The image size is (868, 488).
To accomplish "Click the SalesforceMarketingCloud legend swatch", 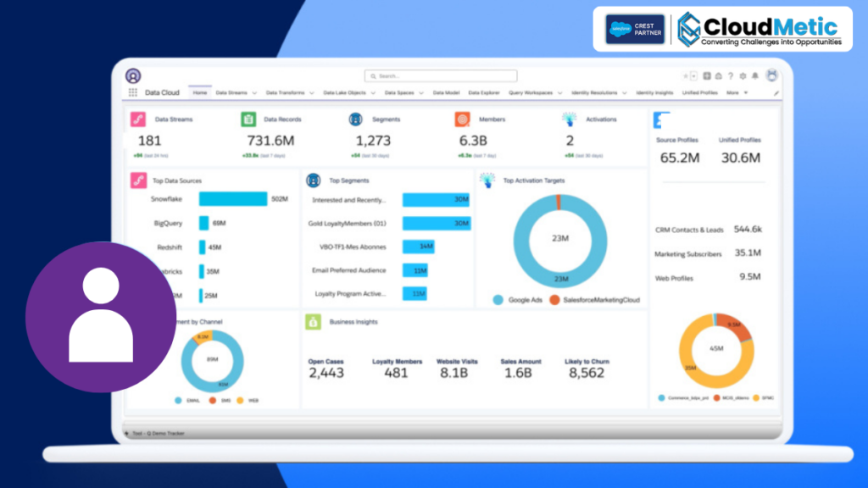I will (x=554, y=300).
